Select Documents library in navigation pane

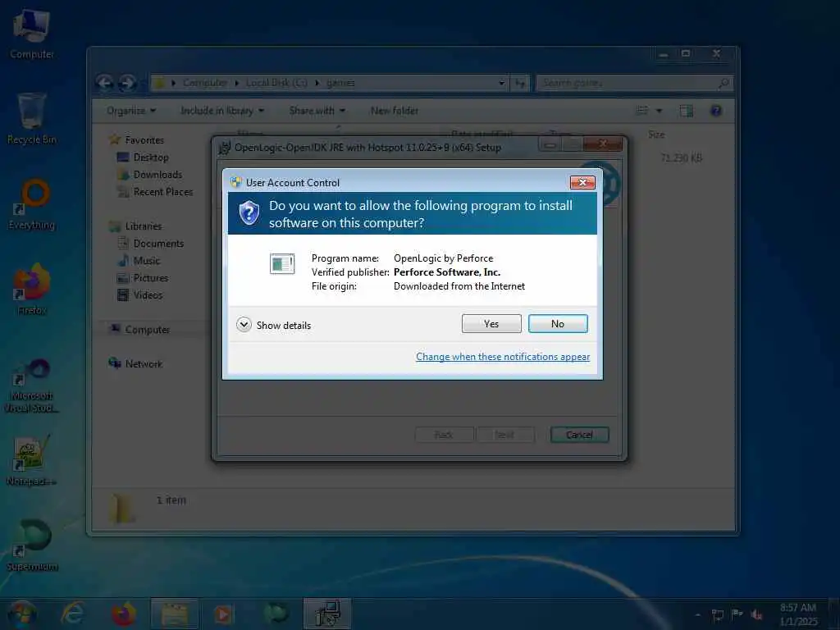click(158, 244)
